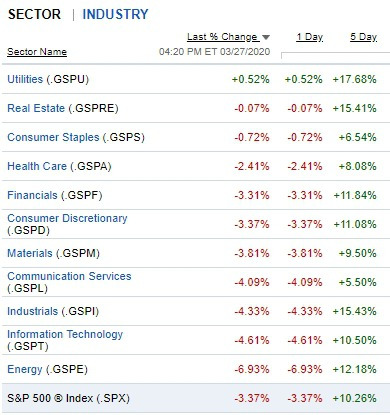
Task: Open the Communication Services (.GSPL) link
Action: (x=69, y=282)
